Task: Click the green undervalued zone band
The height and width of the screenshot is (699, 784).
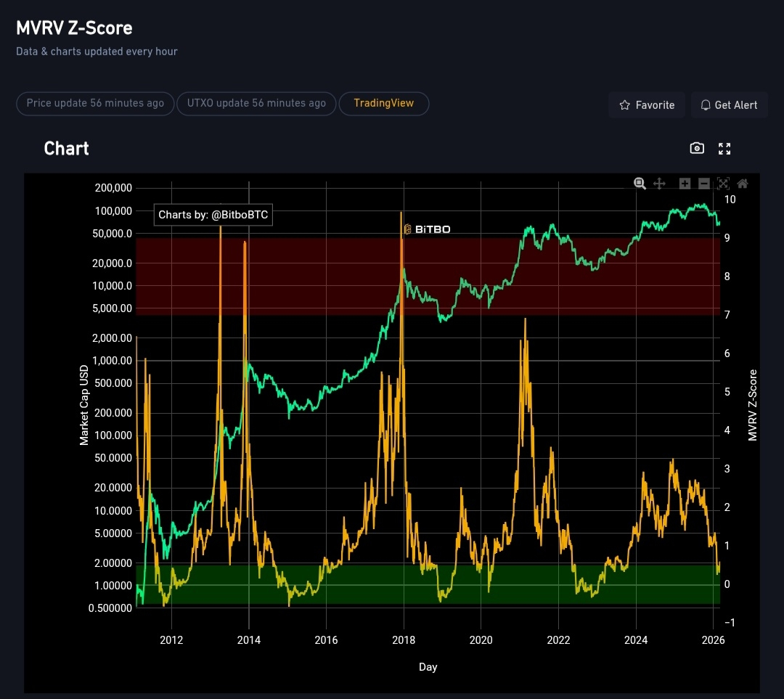Action: [327, 585]
